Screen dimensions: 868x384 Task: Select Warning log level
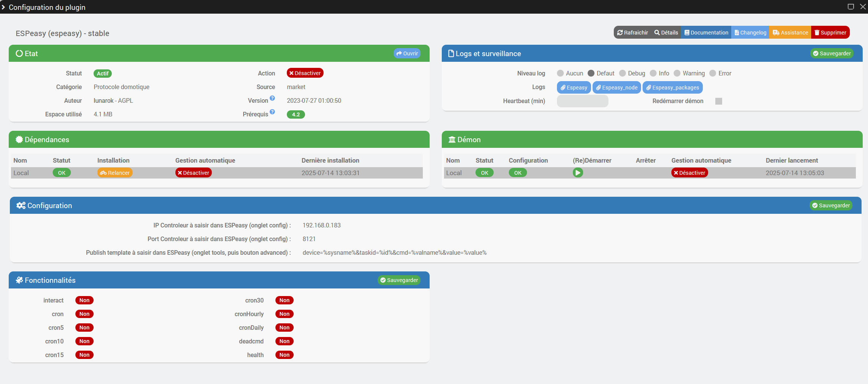(677, 73)
